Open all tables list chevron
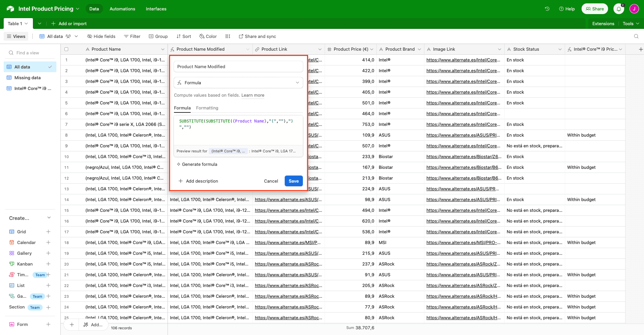The width and height of the screenshot is (644, 335). (40, 23)
